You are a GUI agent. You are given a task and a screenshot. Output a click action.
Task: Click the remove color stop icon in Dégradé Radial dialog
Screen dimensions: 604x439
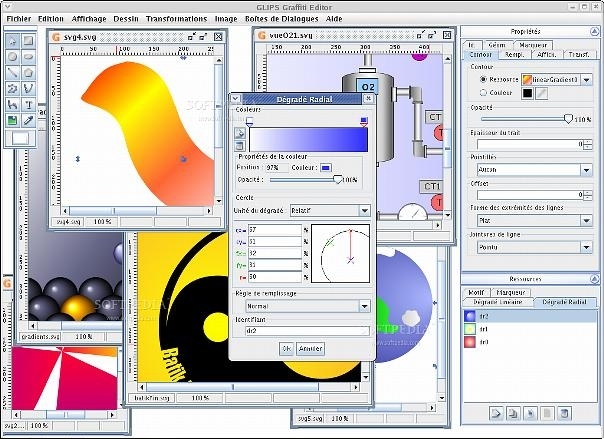pyautogui.click(x=240, y=146)
